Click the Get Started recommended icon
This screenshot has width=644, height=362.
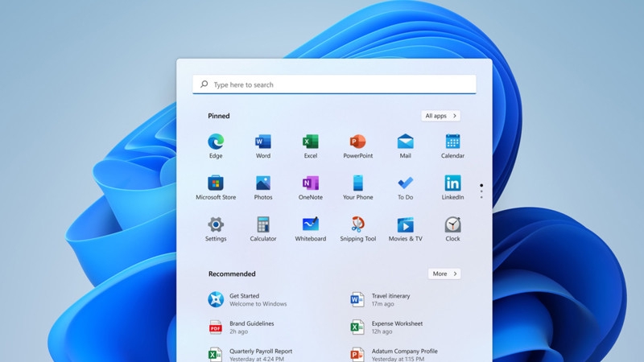[216, 299]
